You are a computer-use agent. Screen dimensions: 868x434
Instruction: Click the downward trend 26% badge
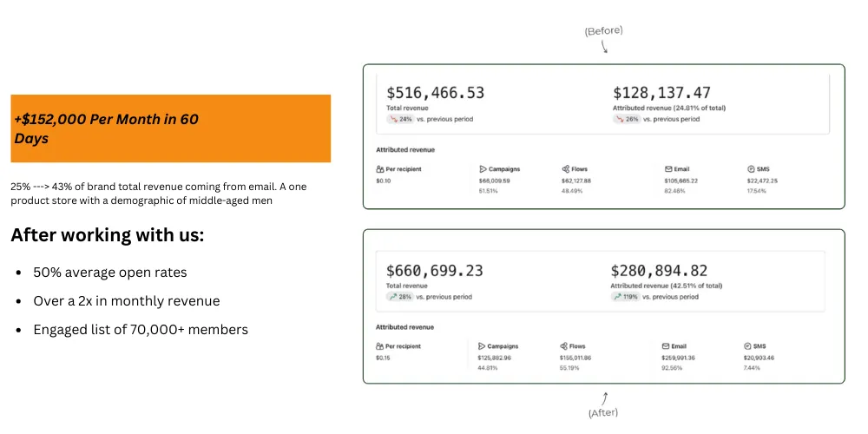coord(627,119)
